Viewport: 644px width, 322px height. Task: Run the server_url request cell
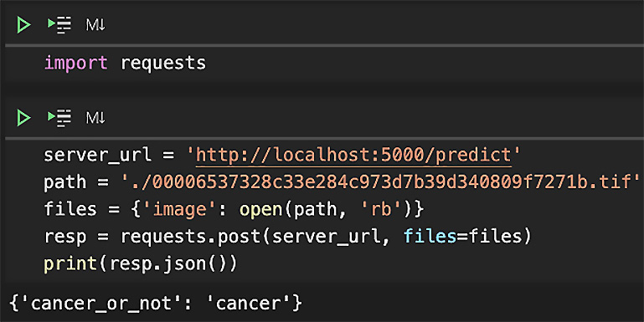[x=23, y=118]
